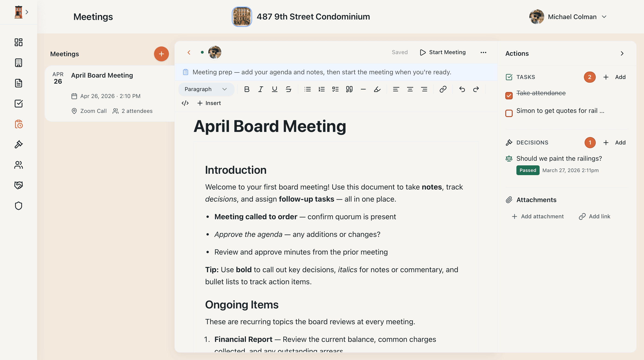This screenshot has height=360, width=644.
Task: Undo the last edit
Action: 462,89
